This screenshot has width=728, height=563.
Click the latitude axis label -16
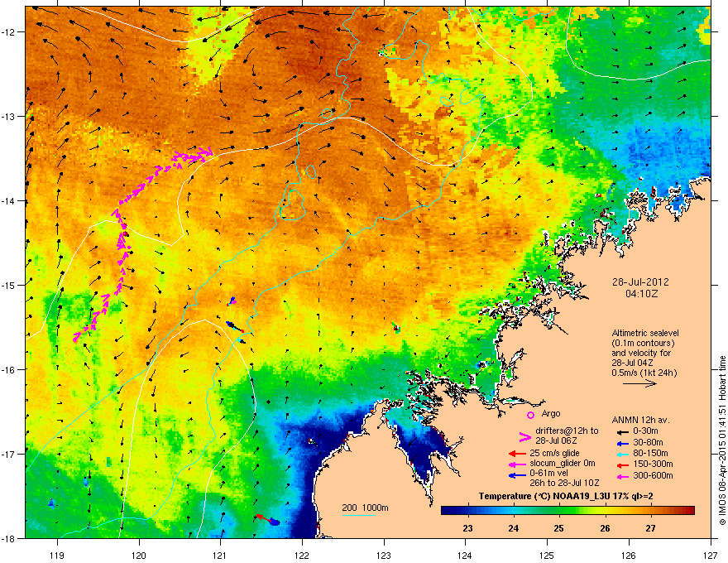9,370
